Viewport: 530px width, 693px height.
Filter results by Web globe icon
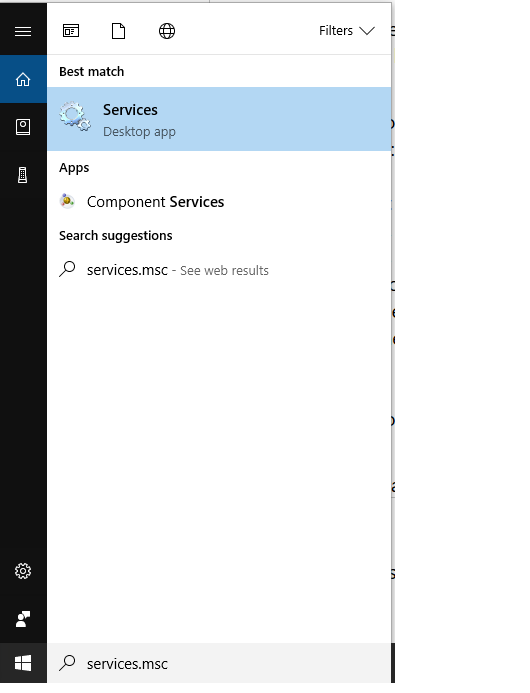coord(167,31)
